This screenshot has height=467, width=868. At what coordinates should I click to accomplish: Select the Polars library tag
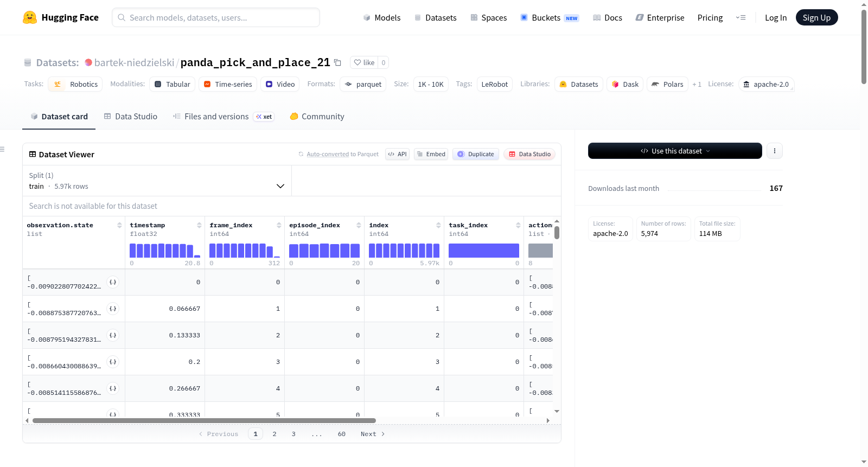[667, 84]
